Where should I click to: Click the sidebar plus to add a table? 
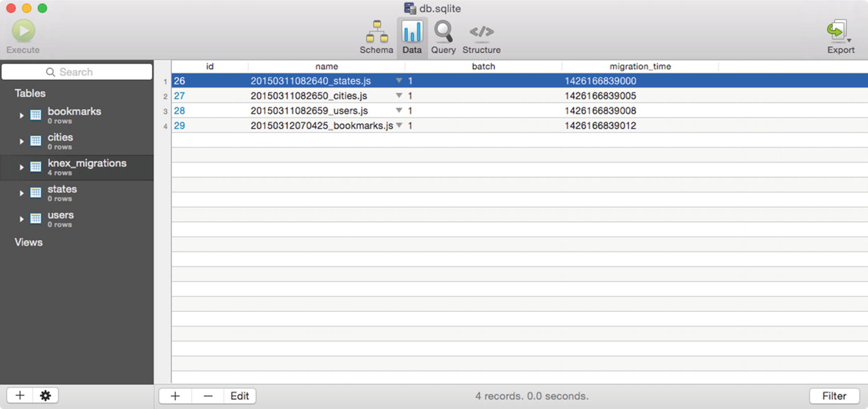click(x=20, y=396)
